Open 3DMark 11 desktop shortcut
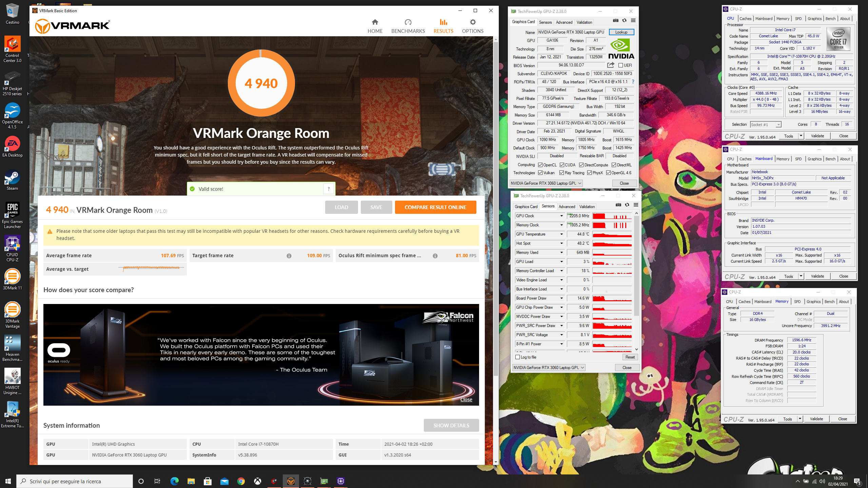The image size is (868, 488). 12,279
